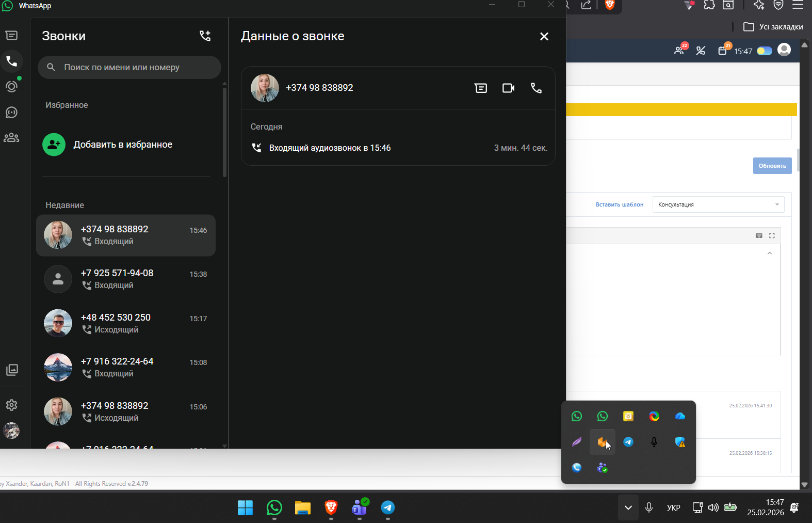Open Microsoft Teams icon in tray popup
The image size is (812, 523).
pyautogui.click(x=602, y=468)
